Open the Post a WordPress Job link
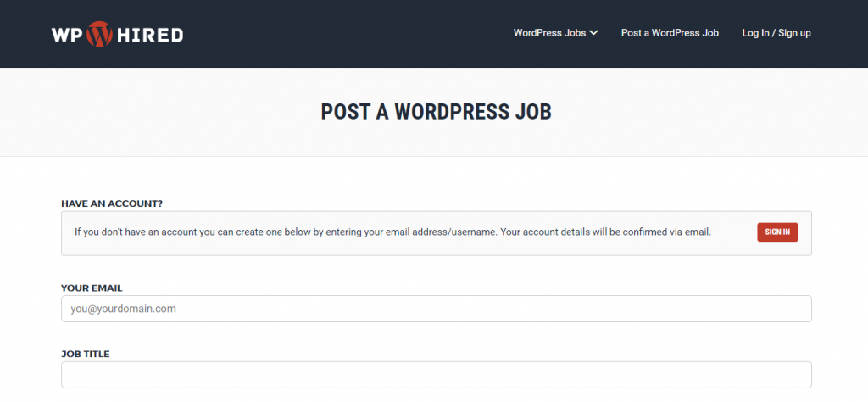Viewport: 868px width, 402px height. click(x=670, y=33)
